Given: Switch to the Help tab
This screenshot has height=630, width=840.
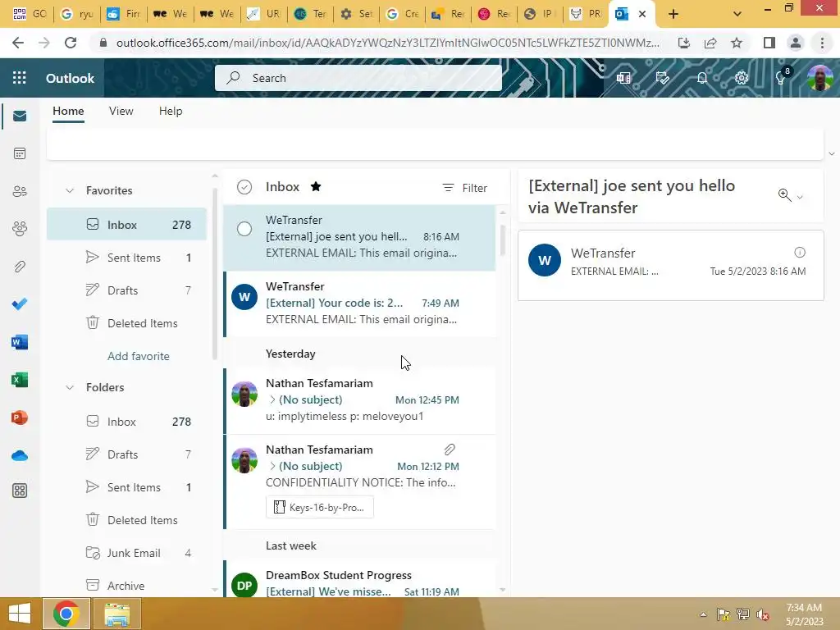Looking at the screenshot, I should (x=171, y=111).
